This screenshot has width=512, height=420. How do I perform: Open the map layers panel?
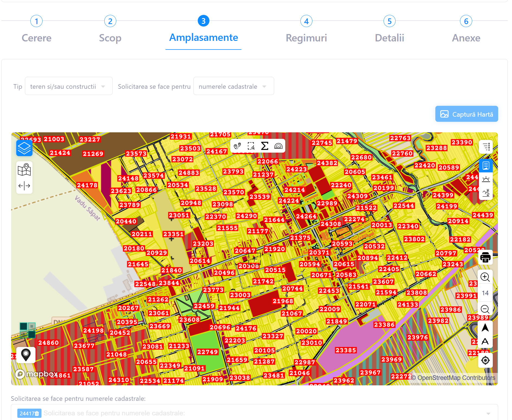(24, 148)
